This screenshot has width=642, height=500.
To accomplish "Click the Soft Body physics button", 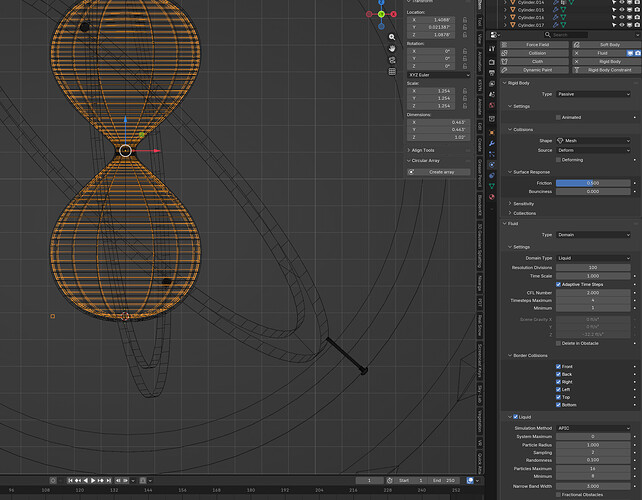I will tap(607, 45).
